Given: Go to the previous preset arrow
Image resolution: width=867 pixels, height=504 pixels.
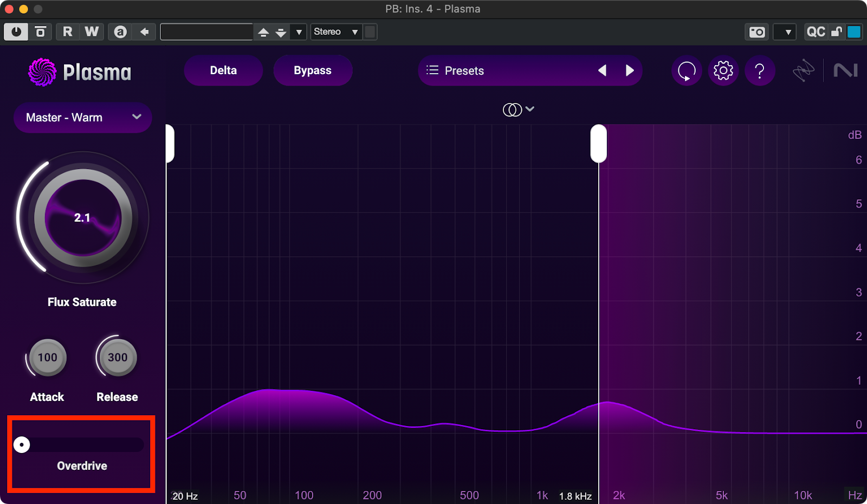Looking at the screenshot, I should point(602,70).
